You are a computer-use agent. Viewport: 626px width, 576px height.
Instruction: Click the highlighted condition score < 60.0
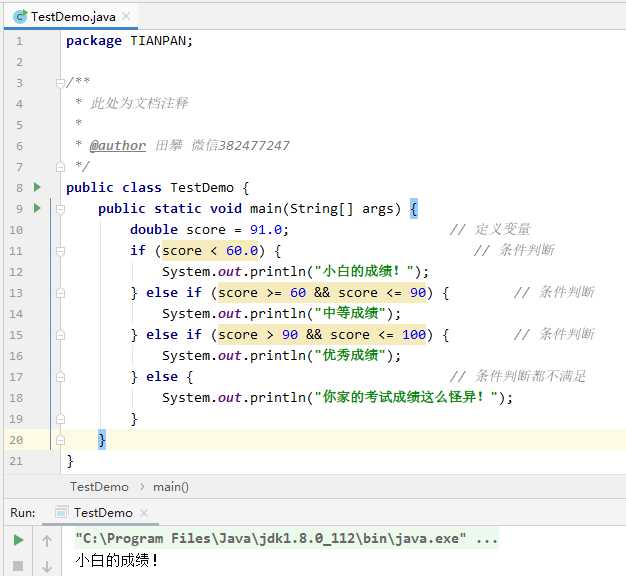pos(210,251)
